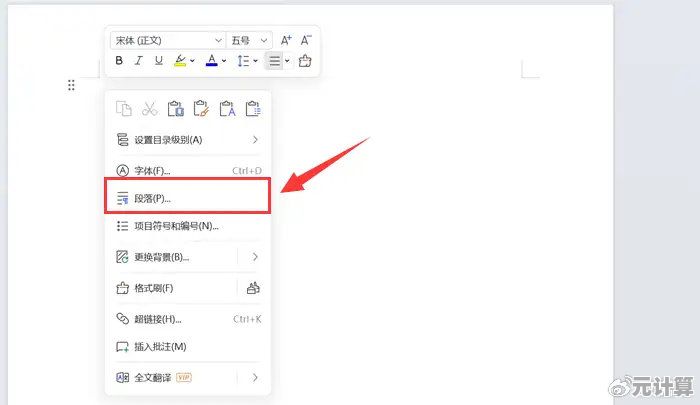
Task: Open the 五号 font size dropdown
Action: coord(250,40)
